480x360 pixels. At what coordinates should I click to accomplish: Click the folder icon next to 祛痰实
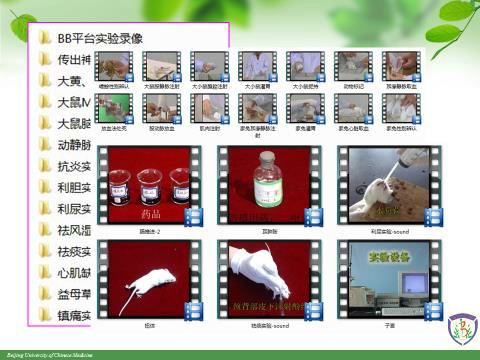pos(45,251)
